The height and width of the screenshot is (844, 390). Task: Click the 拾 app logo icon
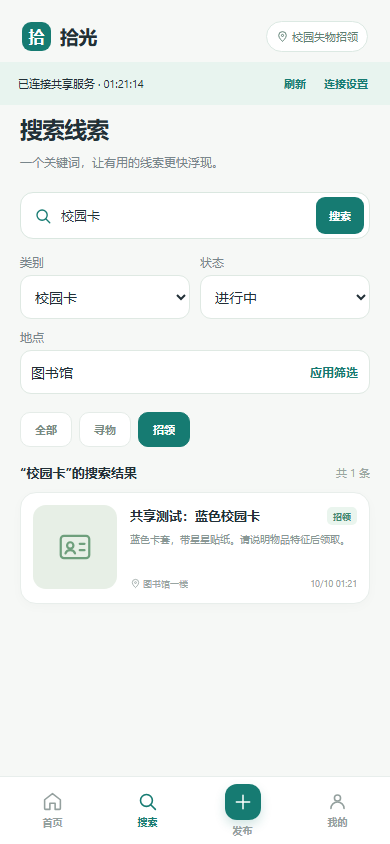[37, 37]
